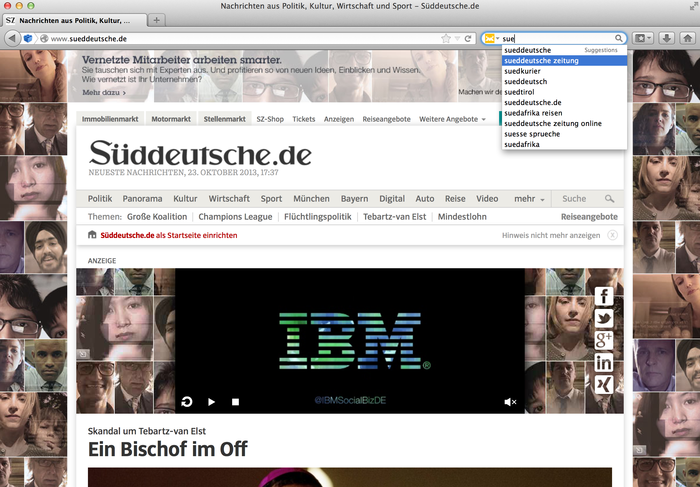Screen dimensions: 700x487
Task: Unmute the IBM ad sound
Action: click(510, 402)
